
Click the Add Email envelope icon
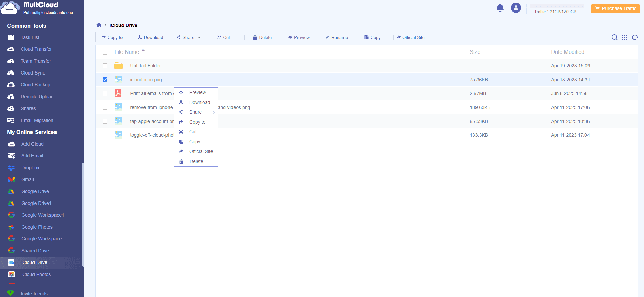[x=12, y=156]
